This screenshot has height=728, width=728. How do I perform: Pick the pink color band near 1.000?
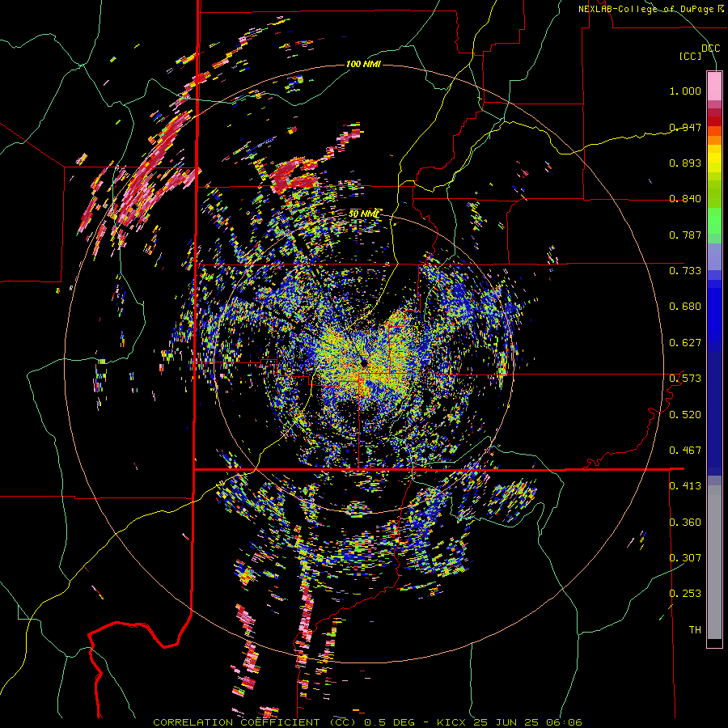pos(714,87)
